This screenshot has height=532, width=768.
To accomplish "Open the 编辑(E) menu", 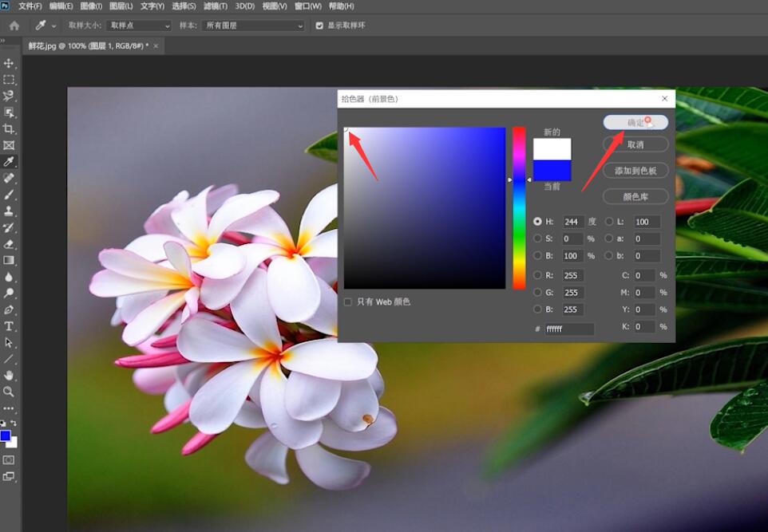I will pos(61,6).
